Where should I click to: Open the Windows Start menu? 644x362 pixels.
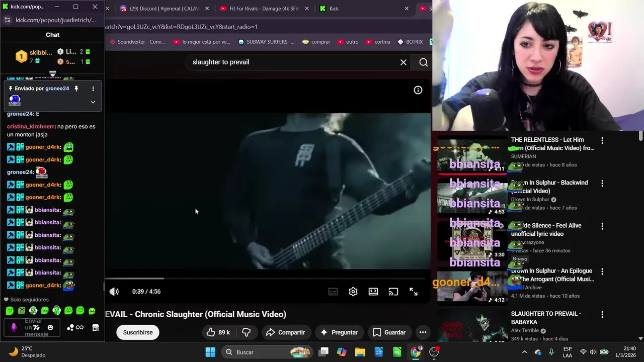pyautogui.click(x=210, y=352)
